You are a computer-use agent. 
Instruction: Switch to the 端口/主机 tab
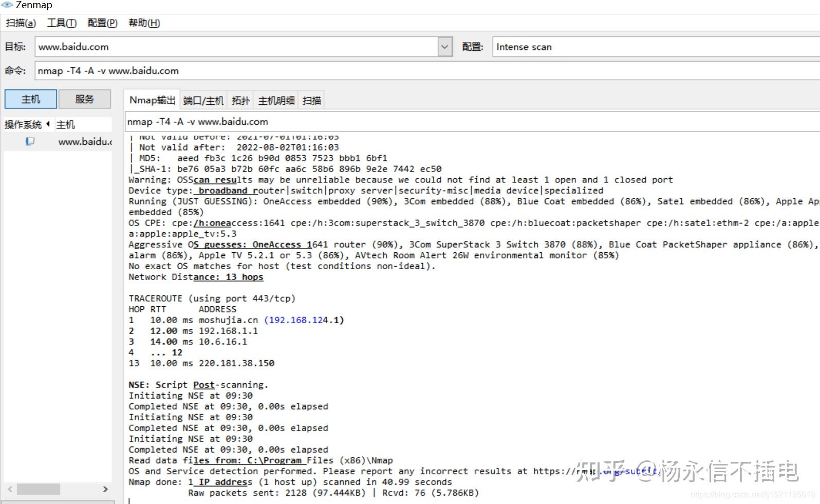203,101
